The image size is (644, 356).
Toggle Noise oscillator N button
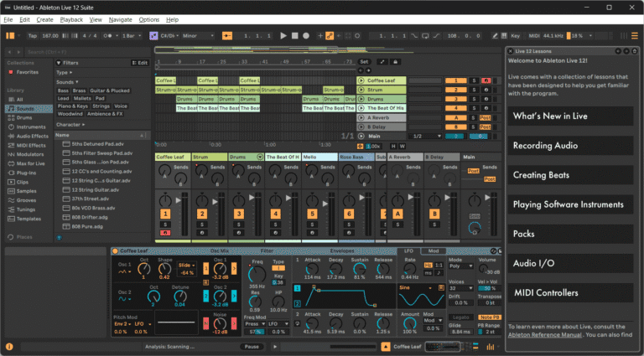pos(205,323)
